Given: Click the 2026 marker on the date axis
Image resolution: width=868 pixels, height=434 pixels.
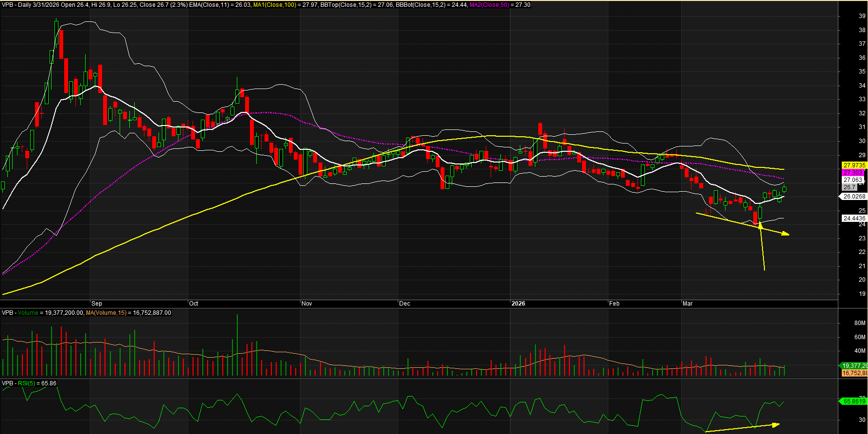Looking at the screenshot, I should 518,304.
